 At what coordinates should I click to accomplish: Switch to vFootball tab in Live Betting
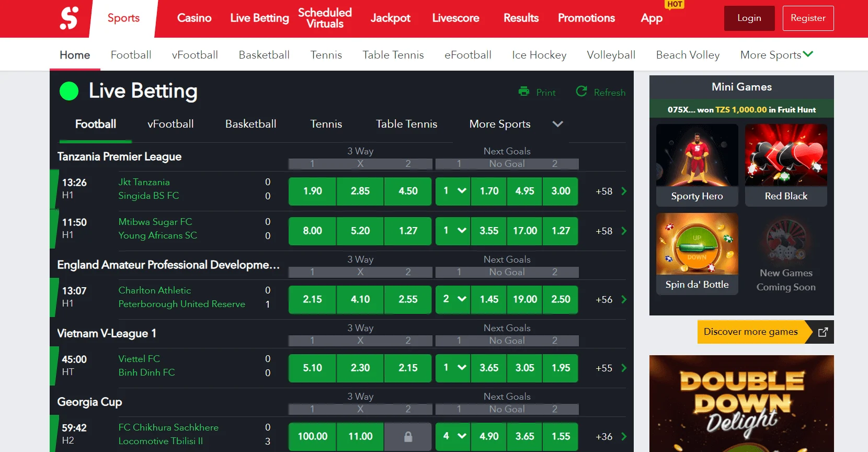click(170, 124)
